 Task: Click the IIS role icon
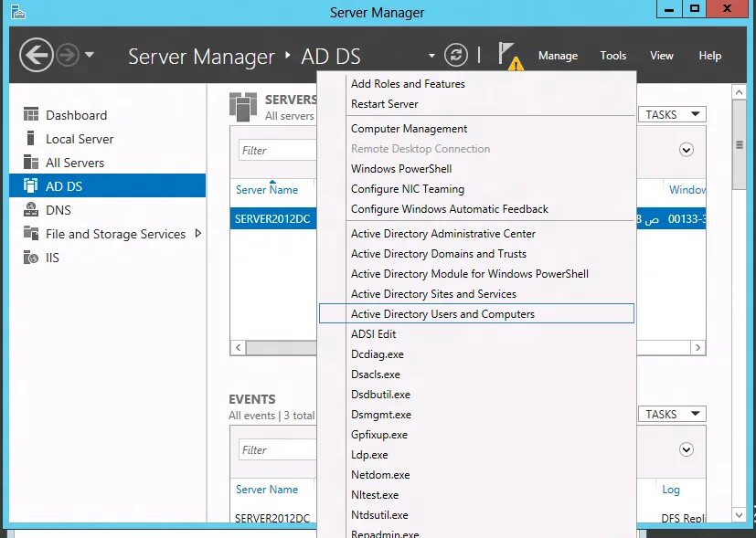pyautogui.click(x=31, y=258)
